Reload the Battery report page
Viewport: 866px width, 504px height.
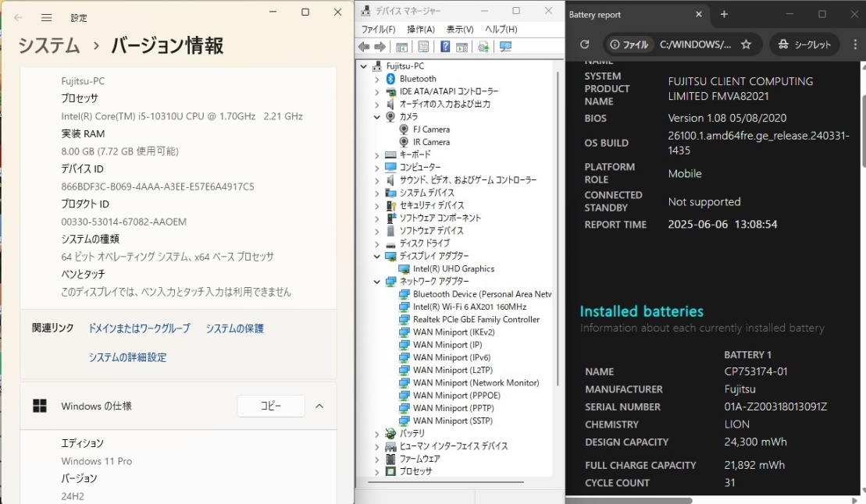pos(584,44)
